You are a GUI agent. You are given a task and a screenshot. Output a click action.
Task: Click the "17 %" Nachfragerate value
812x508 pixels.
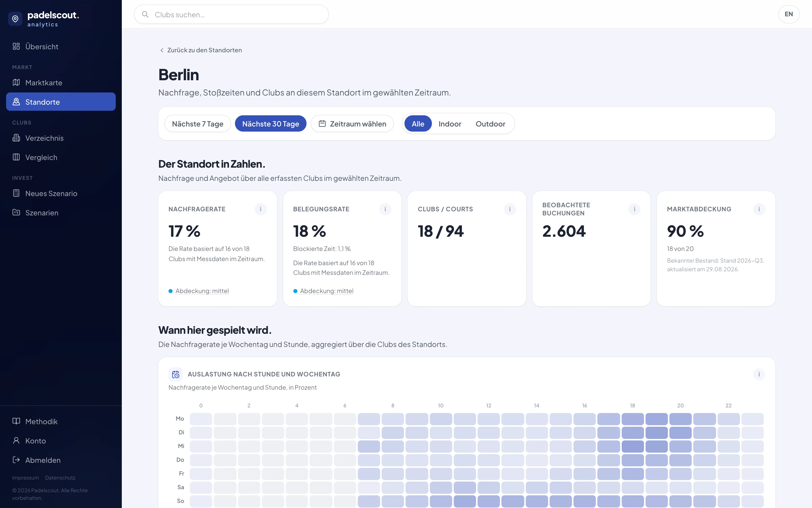(184, 231)
